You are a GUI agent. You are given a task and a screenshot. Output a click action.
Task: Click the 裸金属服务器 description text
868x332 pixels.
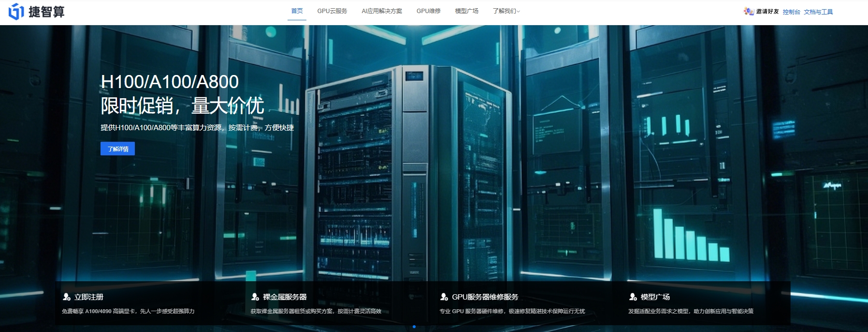click(316, 311)
